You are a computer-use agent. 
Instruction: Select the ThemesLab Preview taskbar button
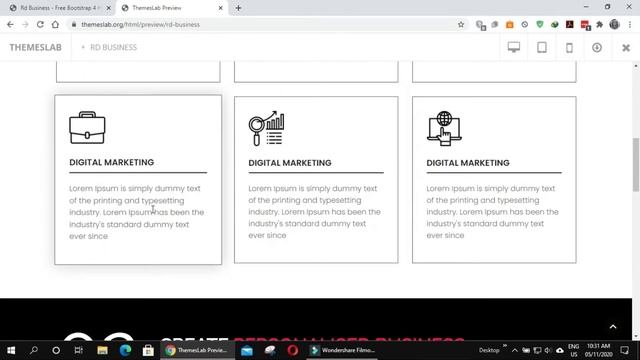pos(198,350)
